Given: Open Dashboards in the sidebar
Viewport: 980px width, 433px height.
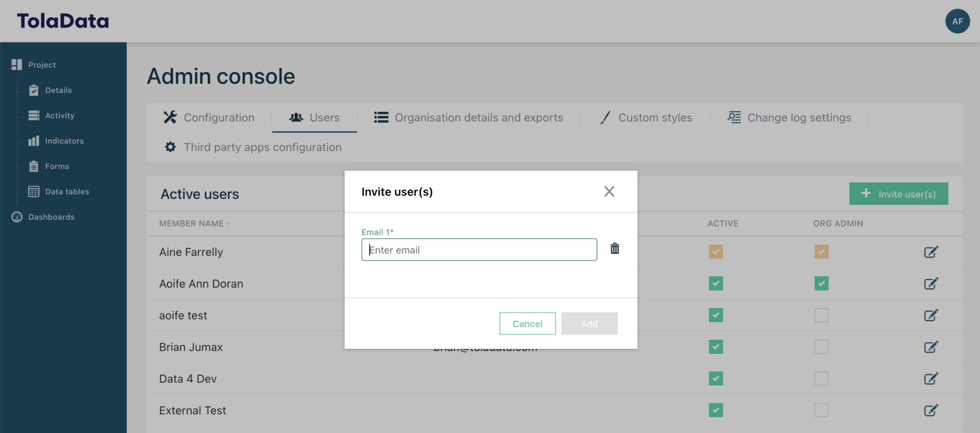Looking at the screenshot, I should coord(43,217).
